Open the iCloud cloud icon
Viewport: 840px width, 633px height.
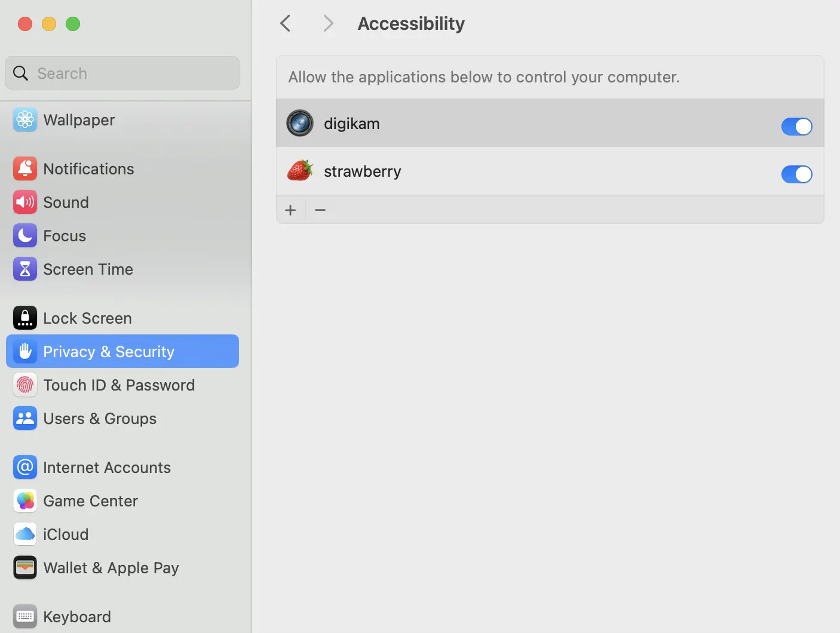coord(25,534)
